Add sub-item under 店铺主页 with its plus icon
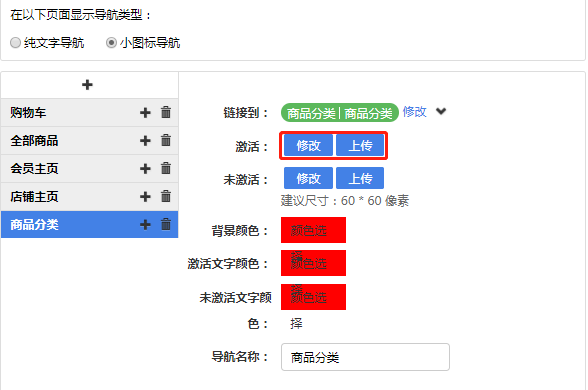This screenshot has height=390, width=588. [x=145, y=196]
